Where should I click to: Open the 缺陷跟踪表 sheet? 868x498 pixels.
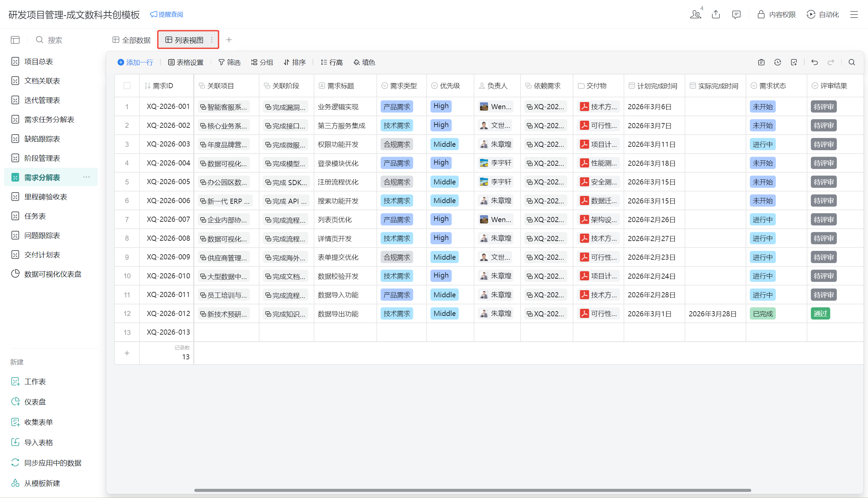(42, 139)
